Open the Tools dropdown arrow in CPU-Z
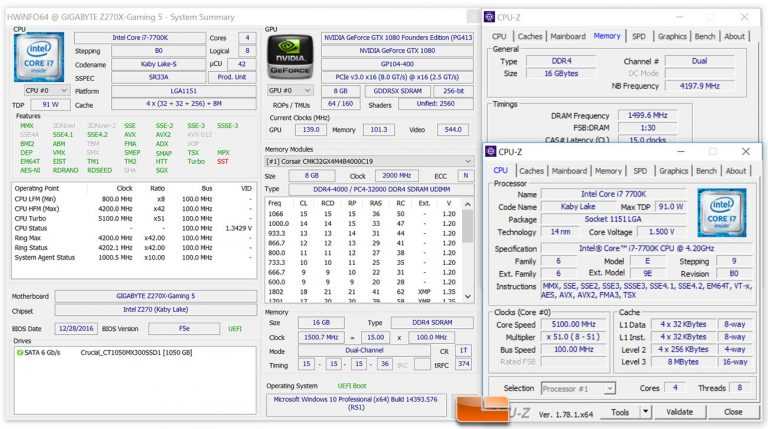 (646, 412)
